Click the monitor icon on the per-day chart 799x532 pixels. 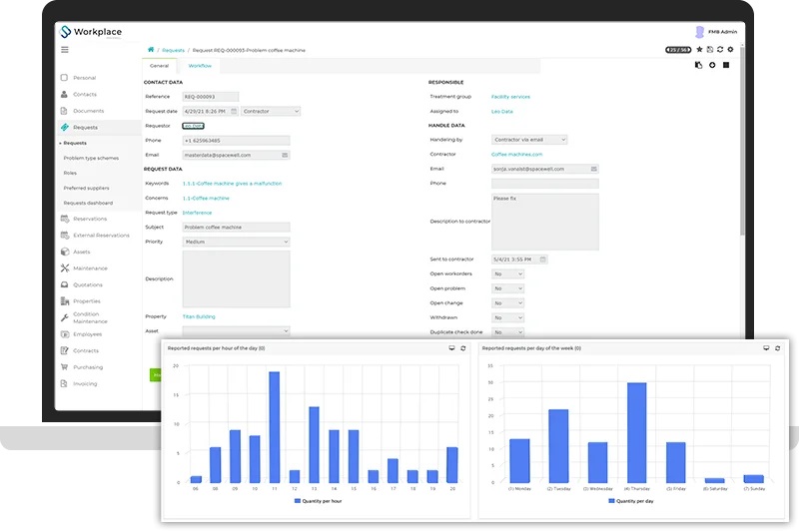pos(766,348)
